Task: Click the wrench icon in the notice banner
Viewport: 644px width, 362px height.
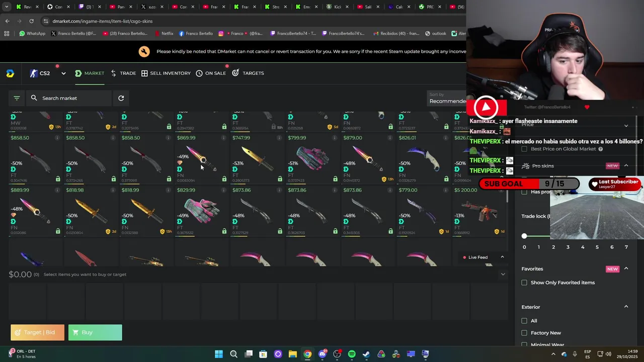Action: [144, 51]
